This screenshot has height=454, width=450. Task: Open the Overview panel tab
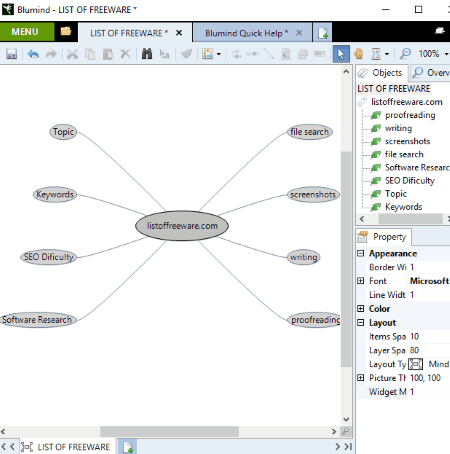click(x=431, y=73)
